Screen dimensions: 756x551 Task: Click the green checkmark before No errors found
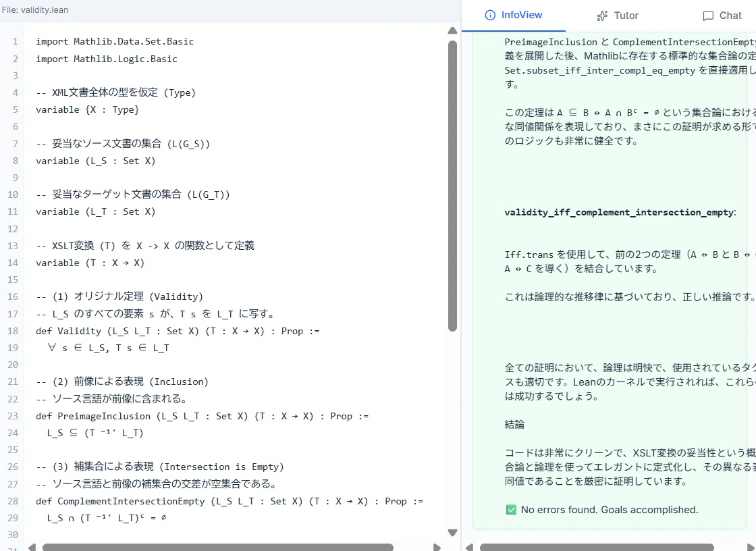(x=511, y=510)
